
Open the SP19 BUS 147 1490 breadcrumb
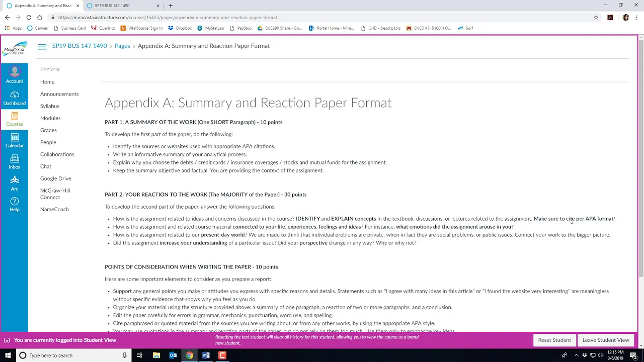pyautogui.click(x=79, y=46)
